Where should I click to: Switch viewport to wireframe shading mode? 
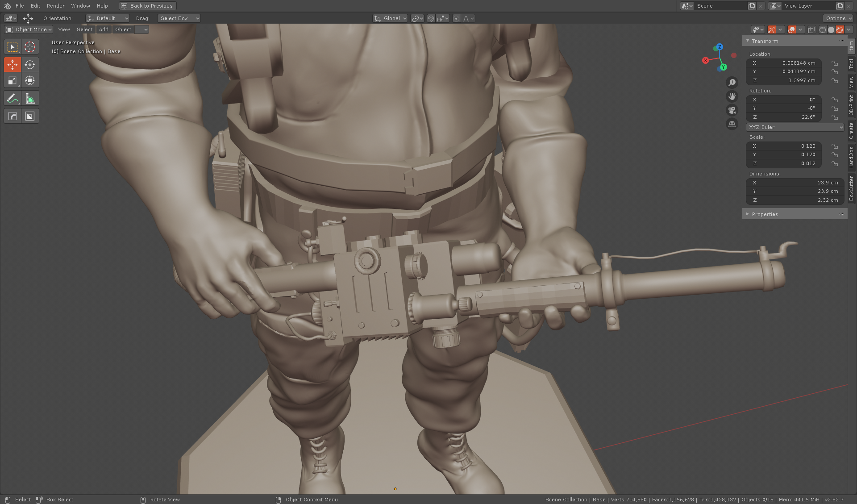point(823,29)
